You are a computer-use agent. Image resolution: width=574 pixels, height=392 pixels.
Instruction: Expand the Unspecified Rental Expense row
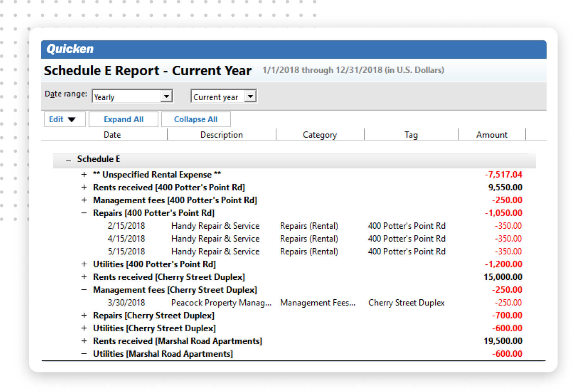[84, 175]
